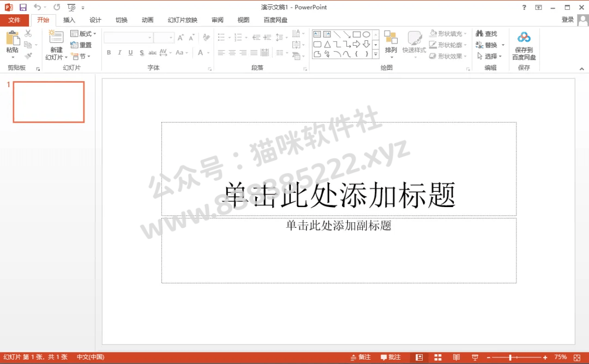Undo the last action
This screenshot has width=589, height=364.
tap(37, 7)
